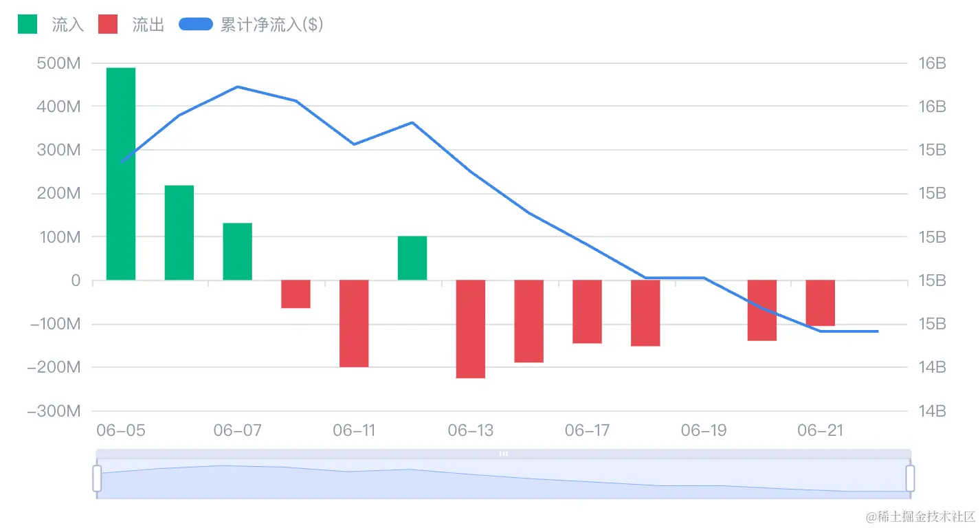Select the red bar above 06-21
The image size is (980, 528).
pos(820,302)
